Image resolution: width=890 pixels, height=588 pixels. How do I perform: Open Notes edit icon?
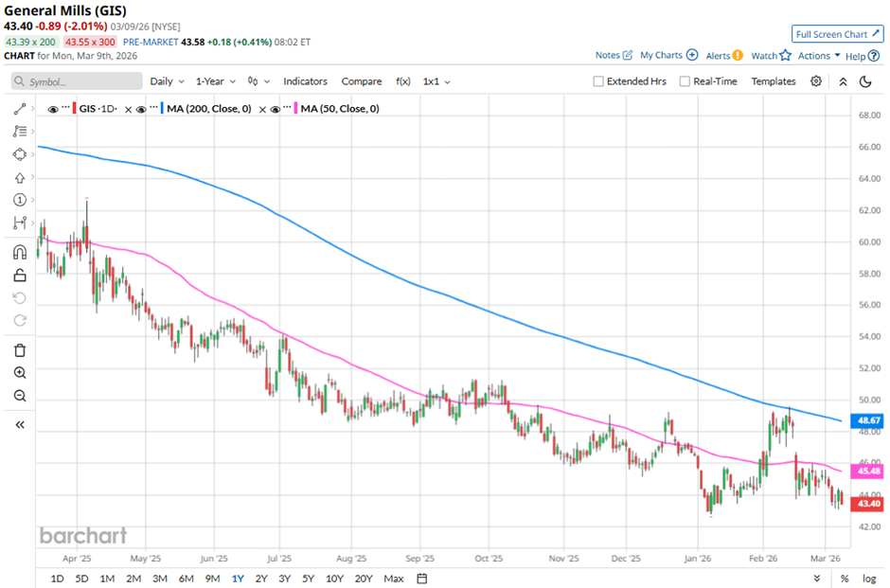[x=627, y=55]
